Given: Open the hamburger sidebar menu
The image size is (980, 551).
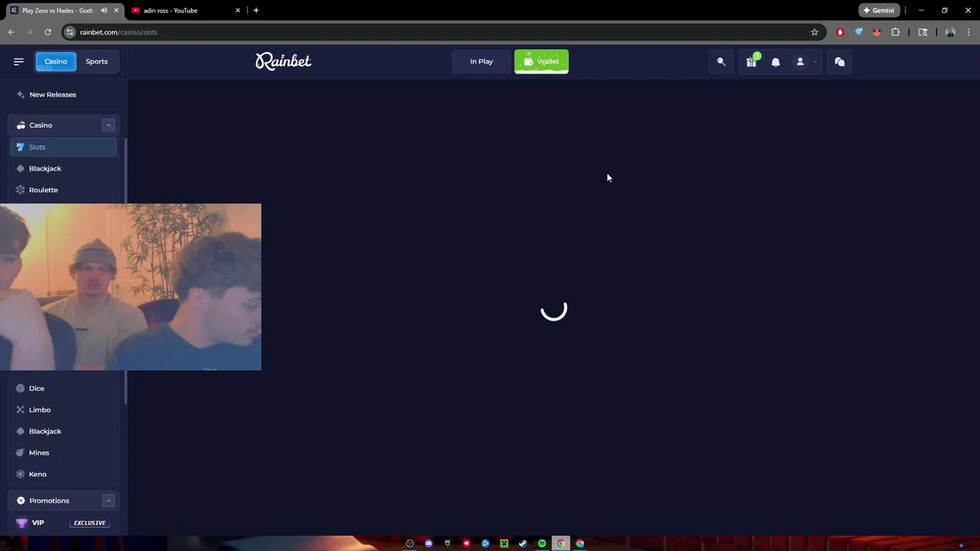Looking at the screenshot, I should (18, 61).
